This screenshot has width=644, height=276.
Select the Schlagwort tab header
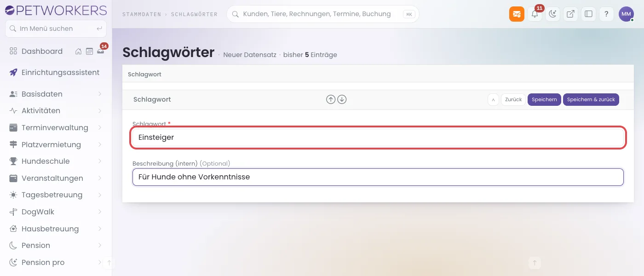(144, 74)
